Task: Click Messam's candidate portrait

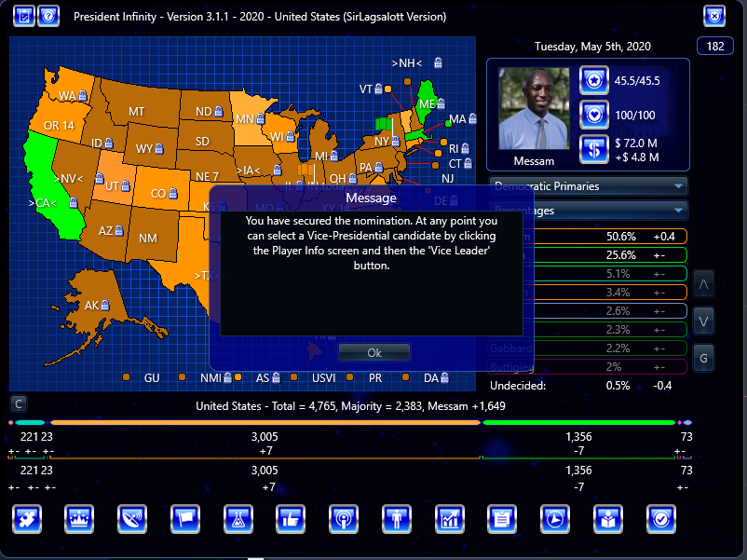Action: [x=534, y=109]
